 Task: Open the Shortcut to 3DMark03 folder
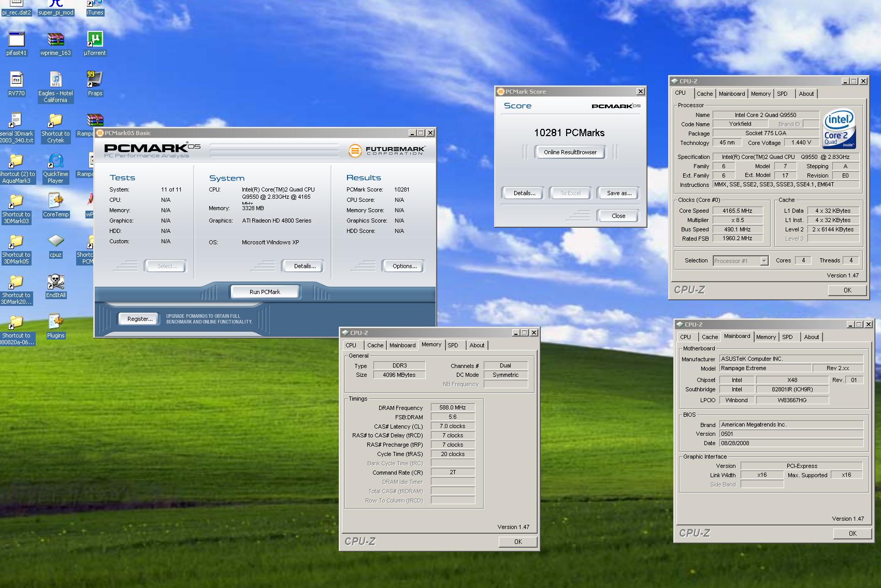pos(17,209)
